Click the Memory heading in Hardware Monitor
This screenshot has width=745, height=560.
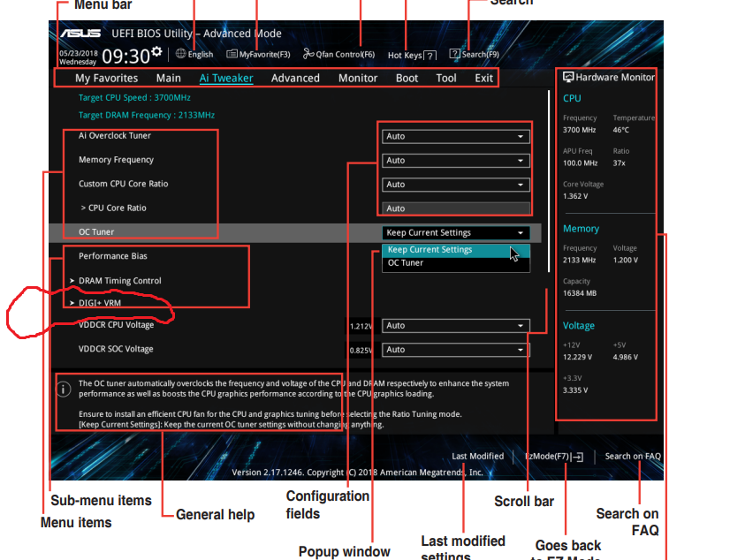tap(581, 229)
